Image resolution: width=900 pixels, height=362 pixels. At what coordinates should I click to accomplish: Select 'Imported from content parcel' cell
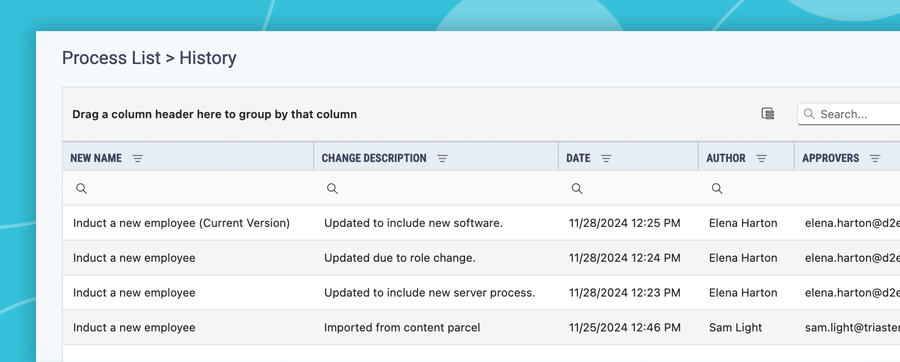pos(402,328)
